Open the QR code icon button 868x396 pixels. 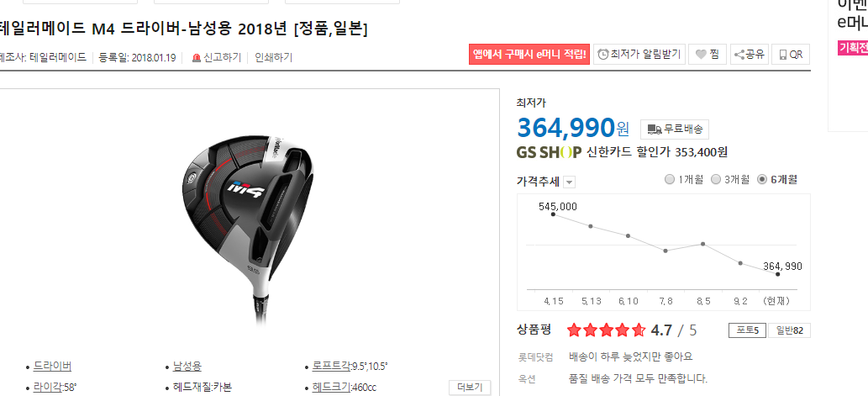click(x=783, y=55)
